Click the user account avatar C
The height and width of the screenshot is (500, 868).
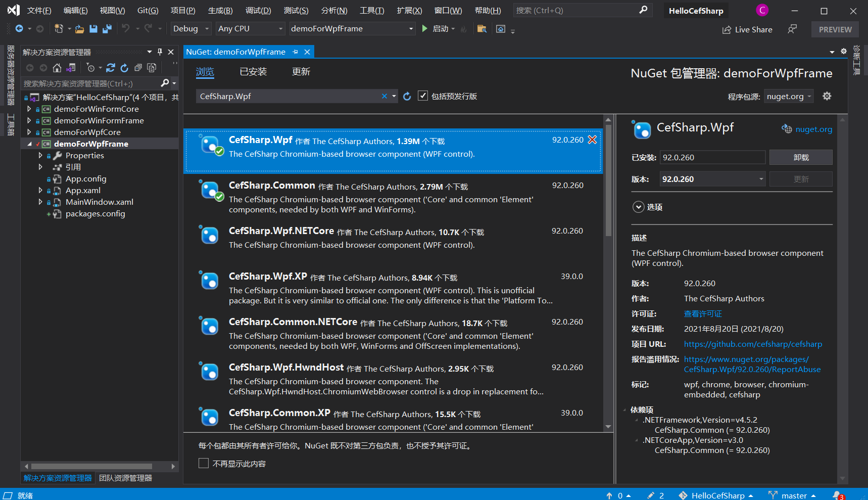[762, 10]
